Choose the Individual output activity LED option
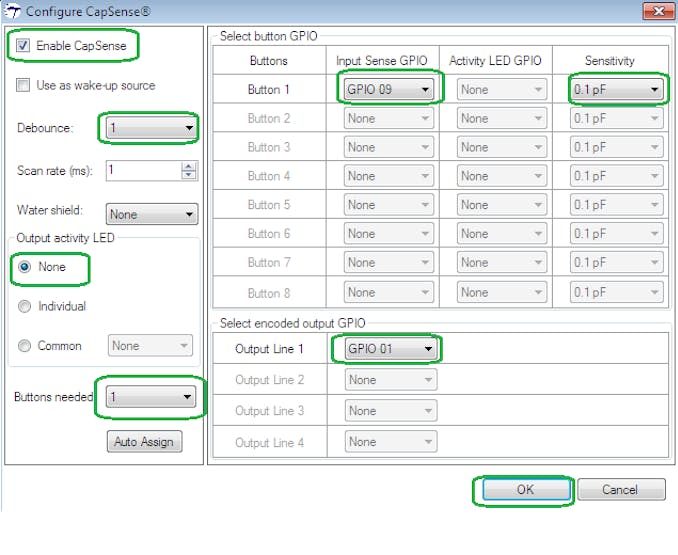 tap(24, 306)
